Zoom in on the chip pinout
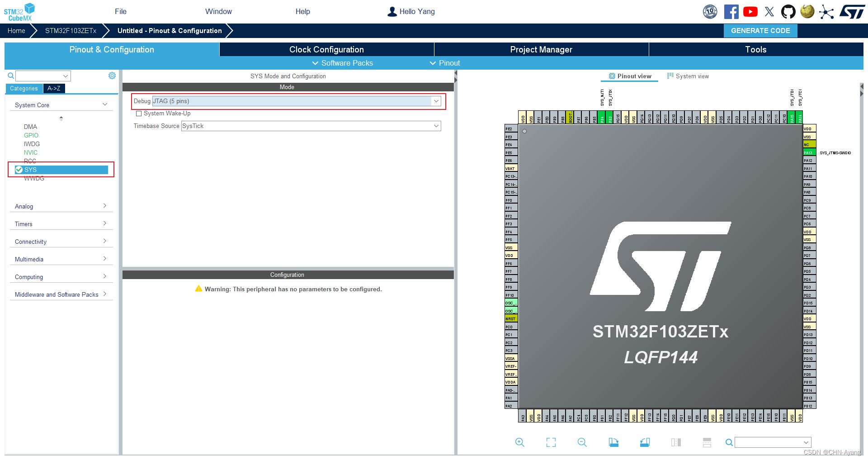Image resolution: width=868 pixels, height=460 pixels. click(x=520, y=442)
